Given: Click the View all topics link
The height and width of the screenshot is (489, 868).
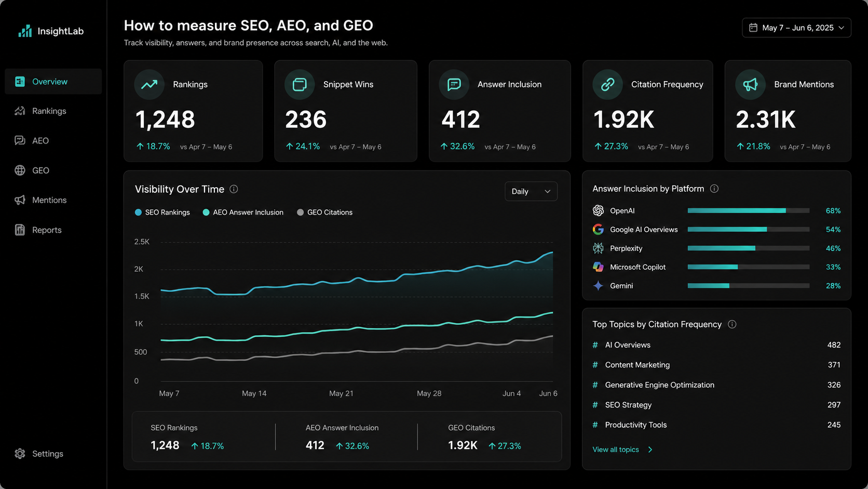Looking at the screenshot, I should (x=616, y=450).
